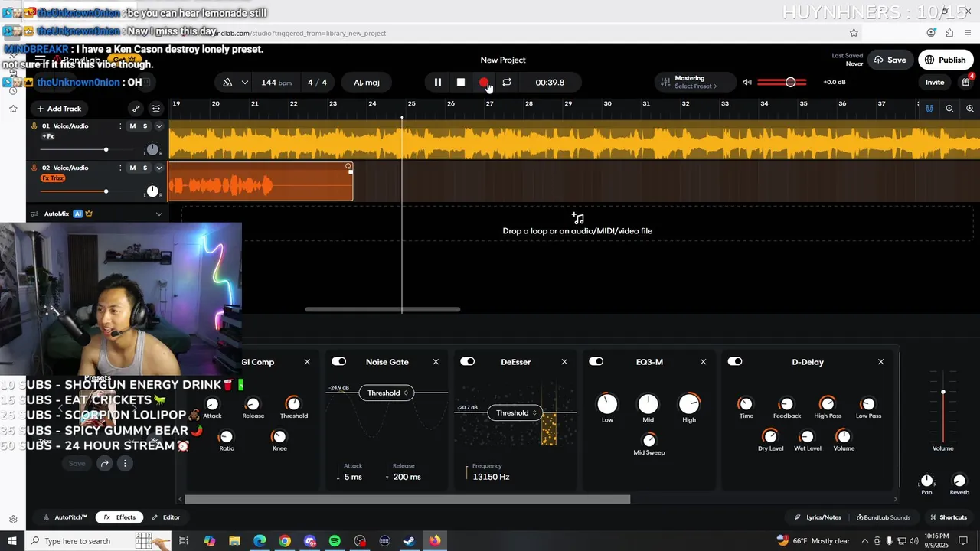Image resolution: width=980 pixels, height=551 pixels.
Task: Open Spotify from the Windows taskbar
Action: (335, 541)
